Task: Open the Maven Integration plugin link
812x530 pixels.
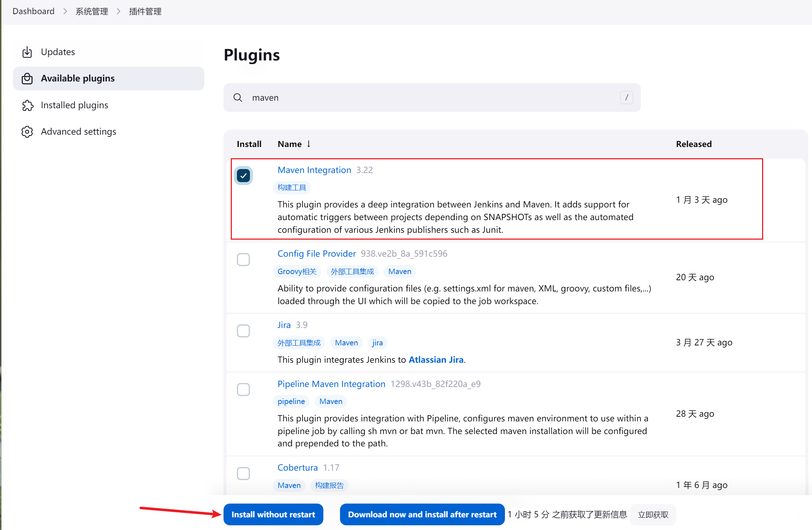Action: (x=314, y=170)
